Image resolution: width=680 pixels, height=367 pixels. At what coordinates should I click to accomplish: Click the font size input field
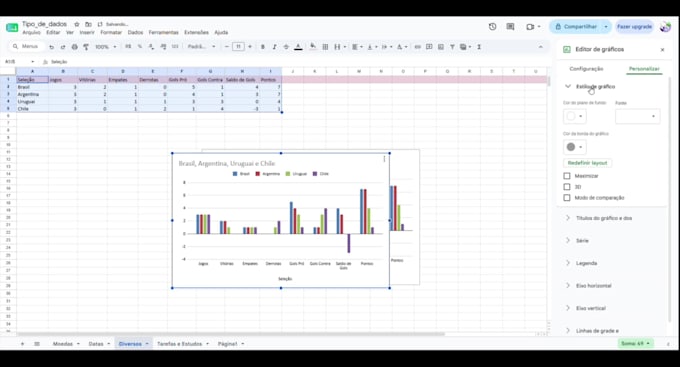pyautogui.click(x=238, y=46)
